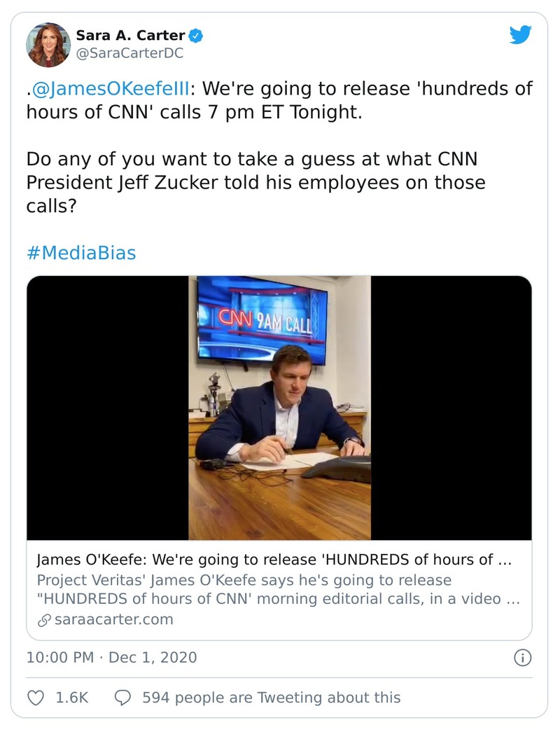Click the Sara A. Carter display name
Image resolution: width=560 pixels, height=732 pixels.
coord(130,35)
